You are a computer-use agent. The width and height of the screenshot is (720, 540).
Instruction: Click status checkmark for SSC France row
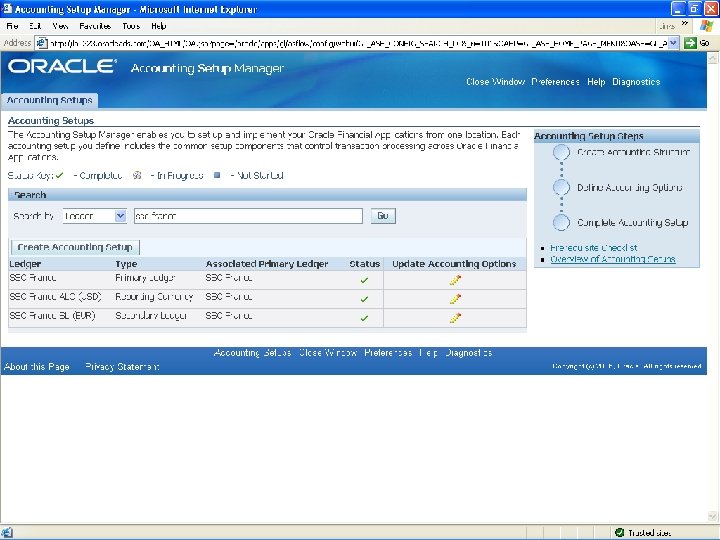364,280
